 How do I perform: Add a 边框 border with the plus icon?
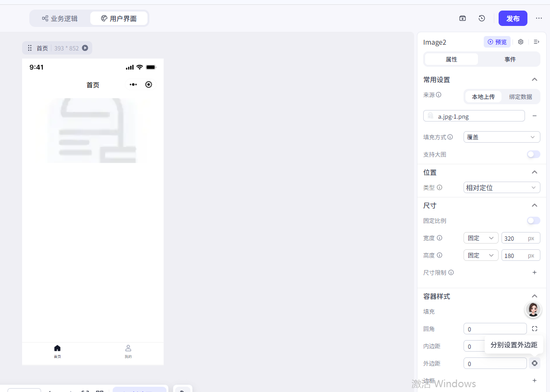click(535, 380)
